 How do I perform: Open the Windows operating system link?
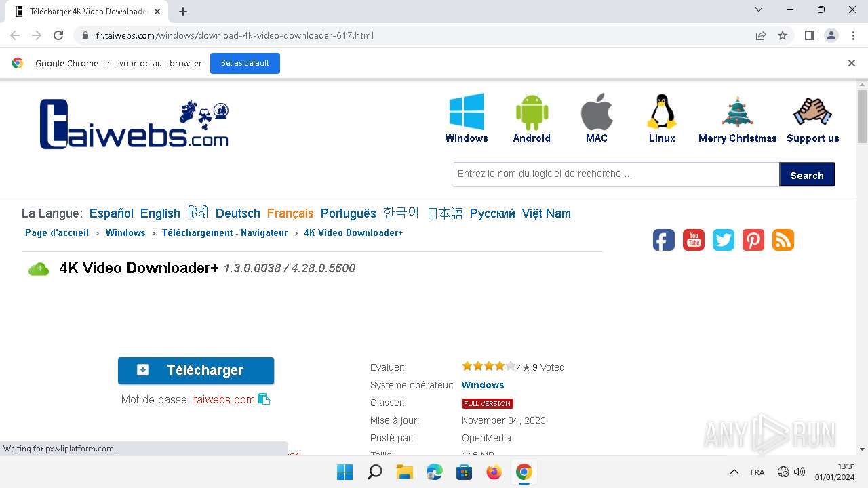point(483,385)
